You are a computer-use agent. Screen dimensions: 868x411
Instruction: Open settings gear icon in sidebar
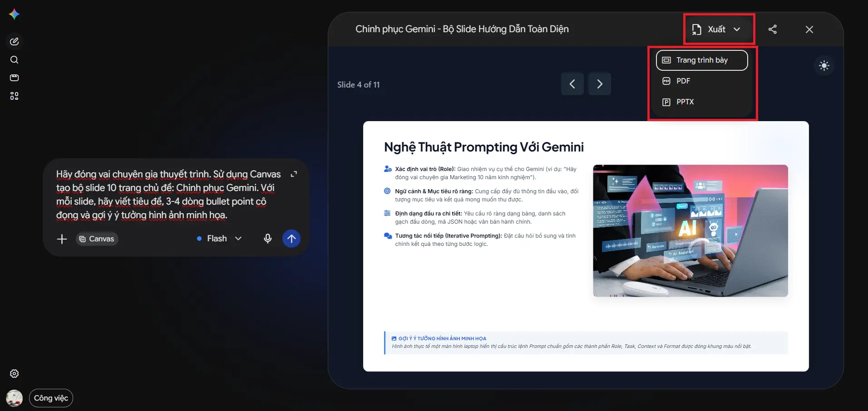pos(14,373)
